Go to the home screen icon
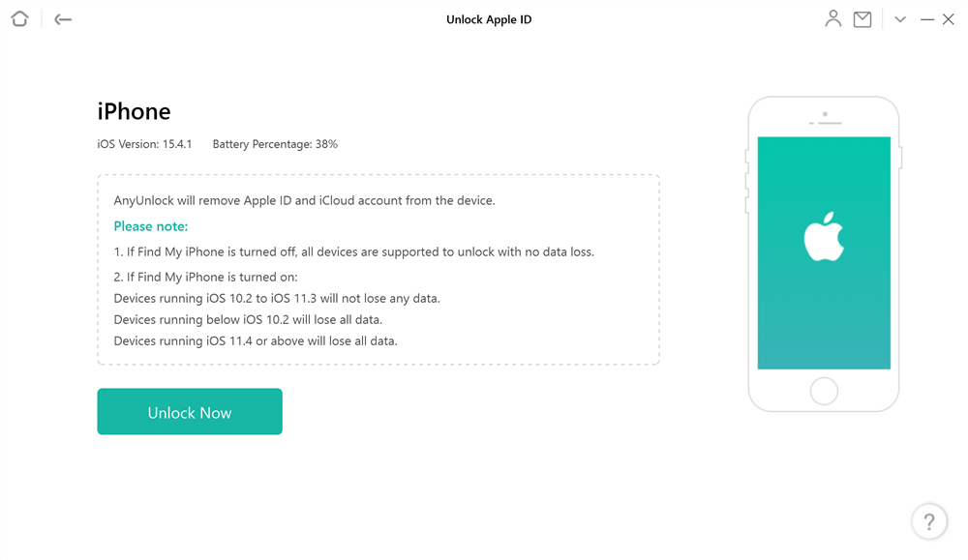This screenshot has height=560, width=968. [19, 19]
